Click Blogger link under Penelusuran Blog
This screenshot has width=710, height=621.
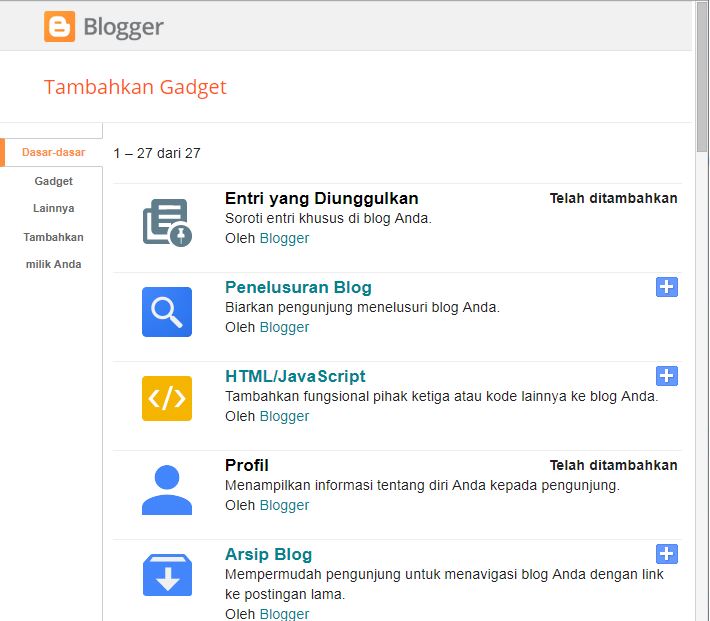284,327
